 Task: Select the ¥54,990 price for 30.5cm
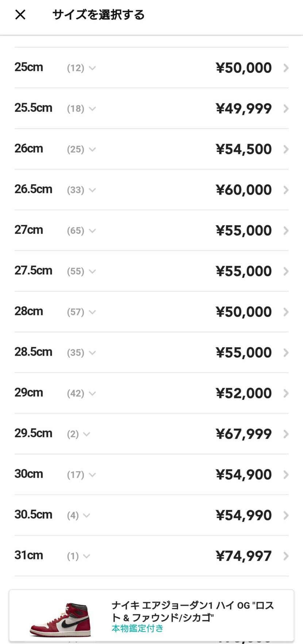[243, 515]
